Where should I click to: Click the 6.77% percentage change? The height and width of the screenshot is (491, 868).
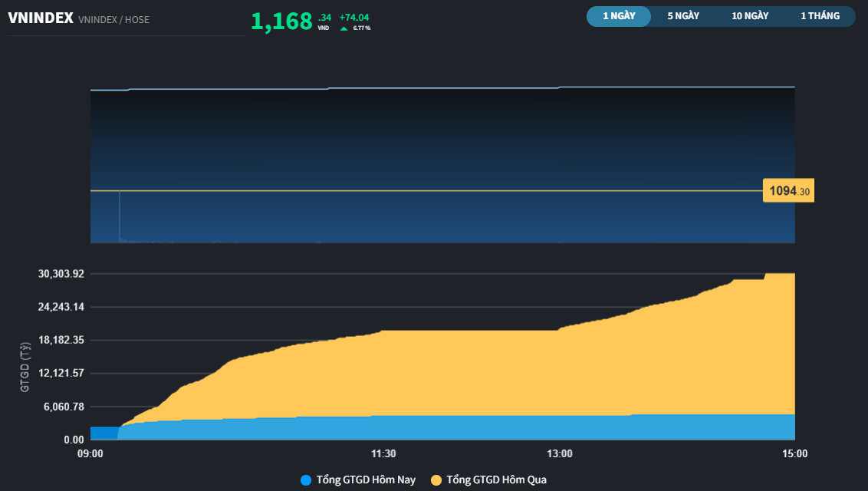point(362,28)
